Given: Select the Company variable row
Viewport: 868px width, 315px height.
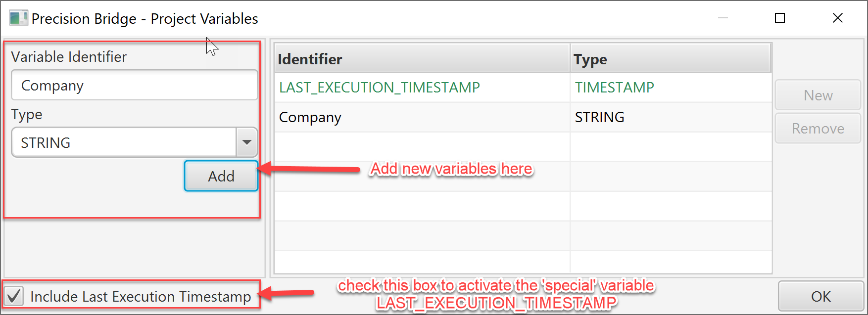Looking at the screenshot, I should click(523, 117).
